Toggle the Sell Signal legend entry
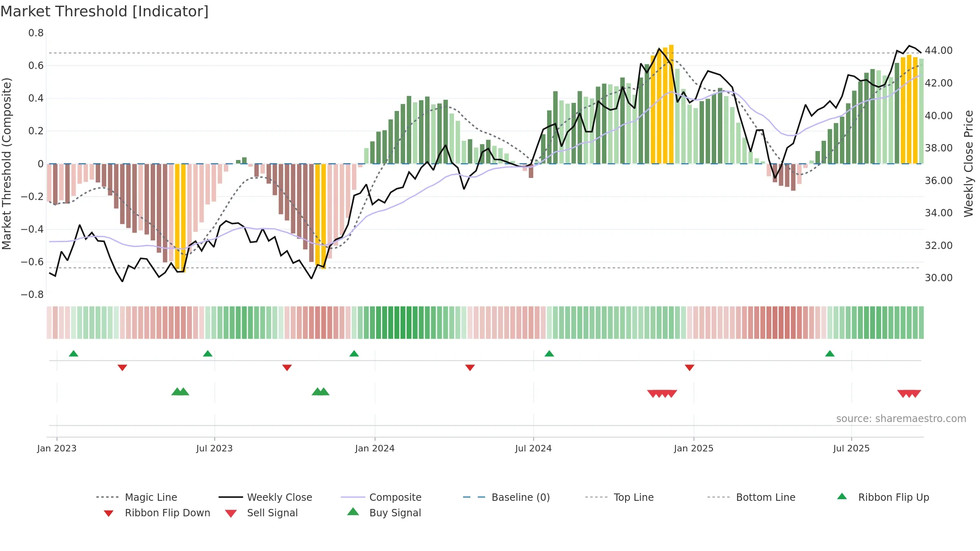 pyautogui.click(x=261, y=513)
